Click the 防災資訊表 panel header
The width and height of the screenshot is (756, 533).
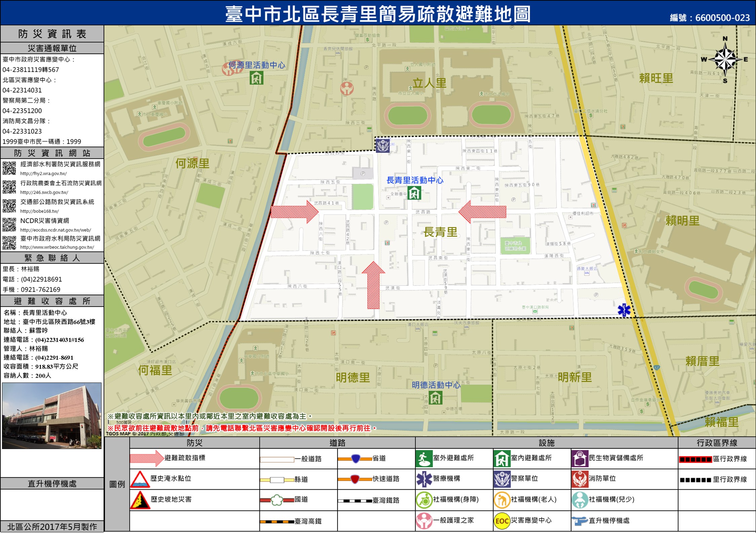52,34
